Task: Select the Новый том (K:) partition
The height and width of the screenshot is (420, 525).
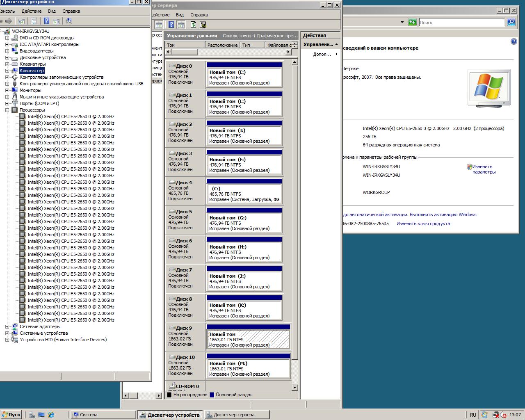Action: 244,308
